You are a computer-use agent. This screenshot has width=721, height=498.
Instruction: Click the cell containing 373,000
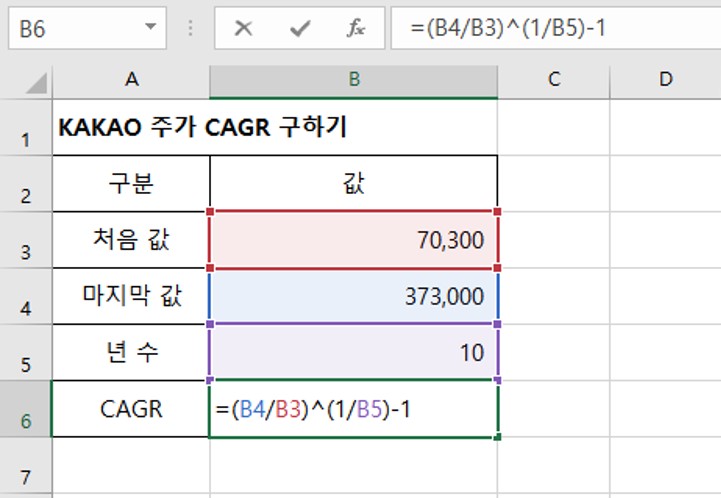pyautogui.click(x=354, y=296)
